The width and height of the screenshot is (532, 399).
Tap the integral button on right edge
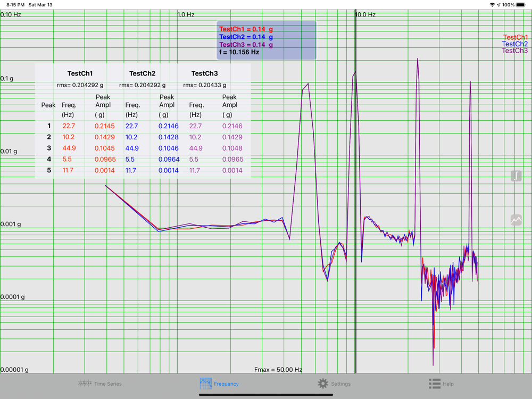pyautogui.click(x=516, y=176)
